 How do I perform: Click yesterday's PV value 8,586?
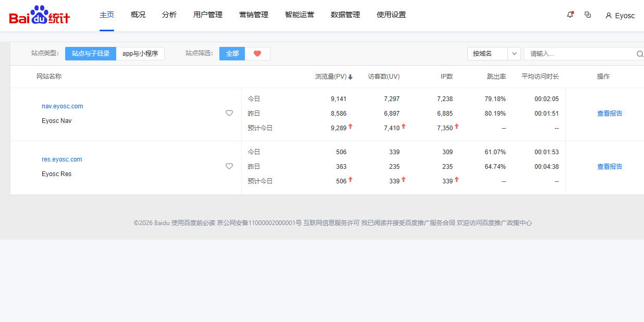coord(339,114)
